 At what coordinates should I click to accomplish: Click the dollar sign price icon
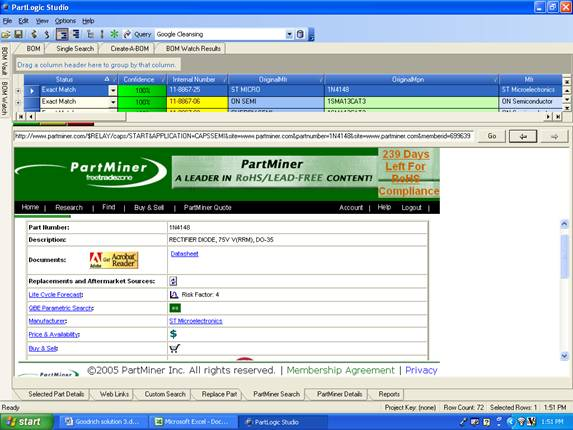[x=173, y=334]
